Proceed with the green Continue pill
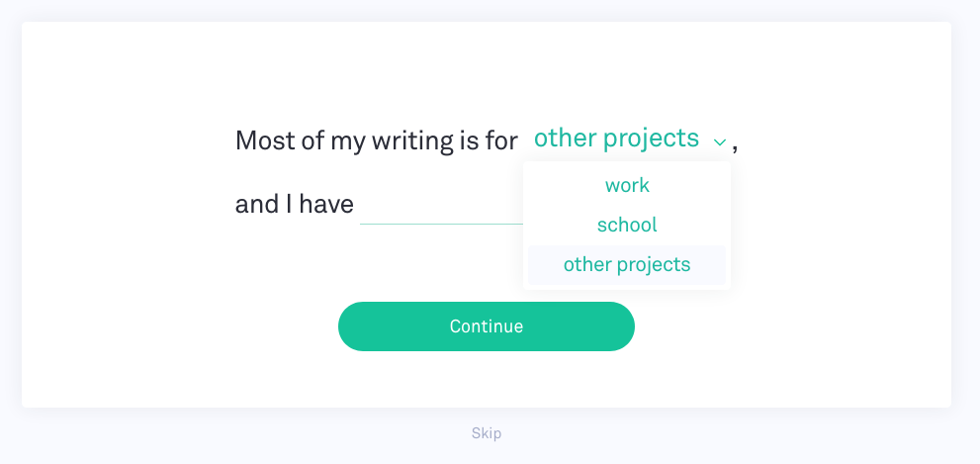Viewport: 980px width, 464px height. click(487, 326)
